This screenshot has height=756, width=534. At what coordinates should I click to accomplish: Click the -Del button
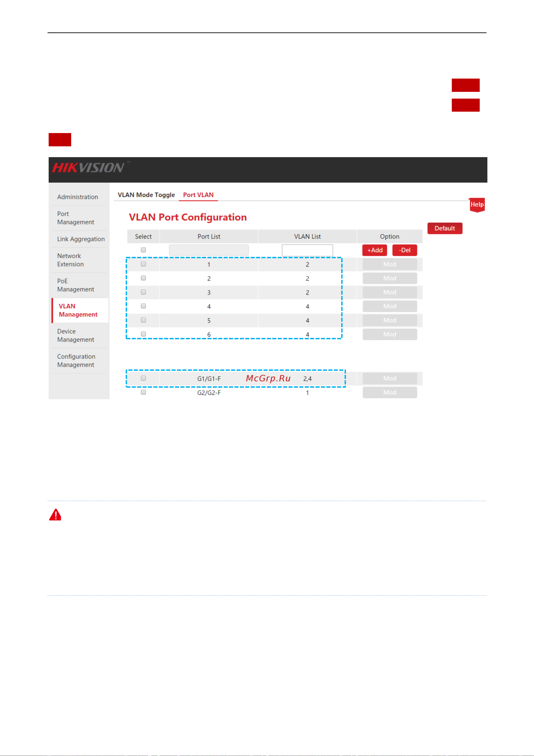tap(404, 250)
